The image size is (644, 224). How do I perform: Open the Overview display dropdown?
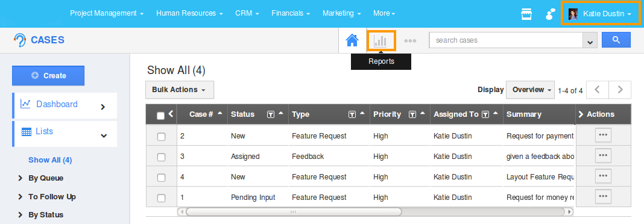(531, 90)
